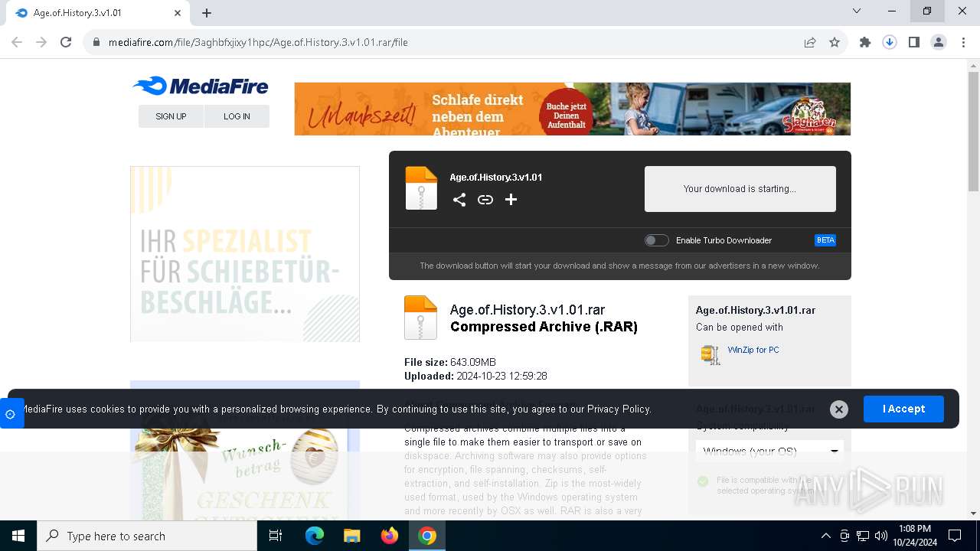The height and width of the screenshot is (551, 980).
Task: Copy link icon for the file
Action: point(485,200)
